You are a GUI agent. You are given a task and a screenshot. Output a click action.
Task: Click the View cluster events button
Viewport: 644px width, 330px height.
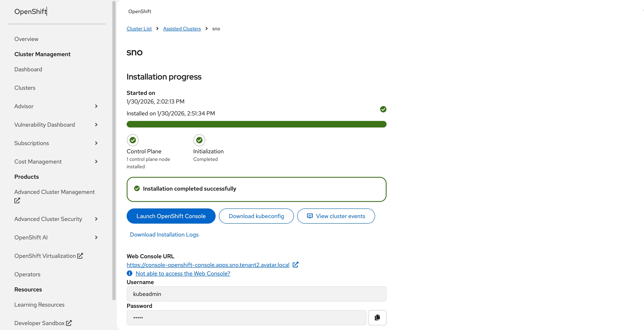[x=336, y=216]
